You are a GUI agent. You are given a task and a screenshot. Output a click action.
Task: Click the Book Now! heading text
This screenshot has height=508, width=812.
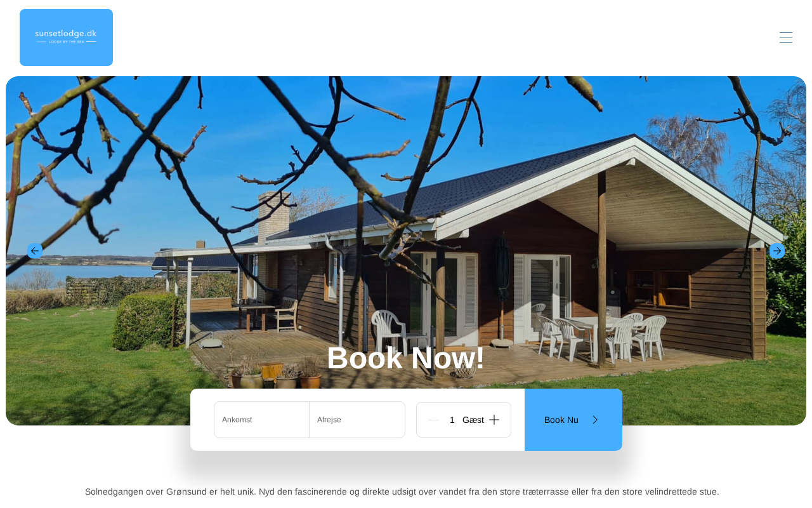tap(406, 358)
